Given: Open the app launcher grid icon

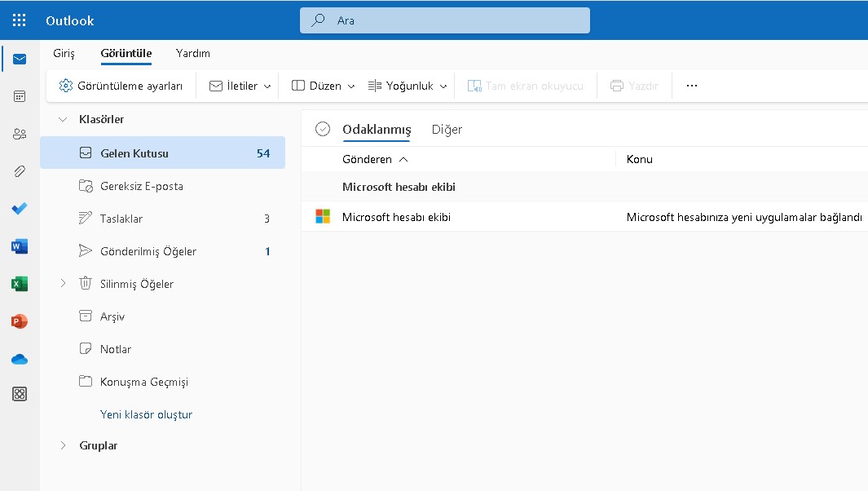Looking at the screenshot, I should pos(18,20).
